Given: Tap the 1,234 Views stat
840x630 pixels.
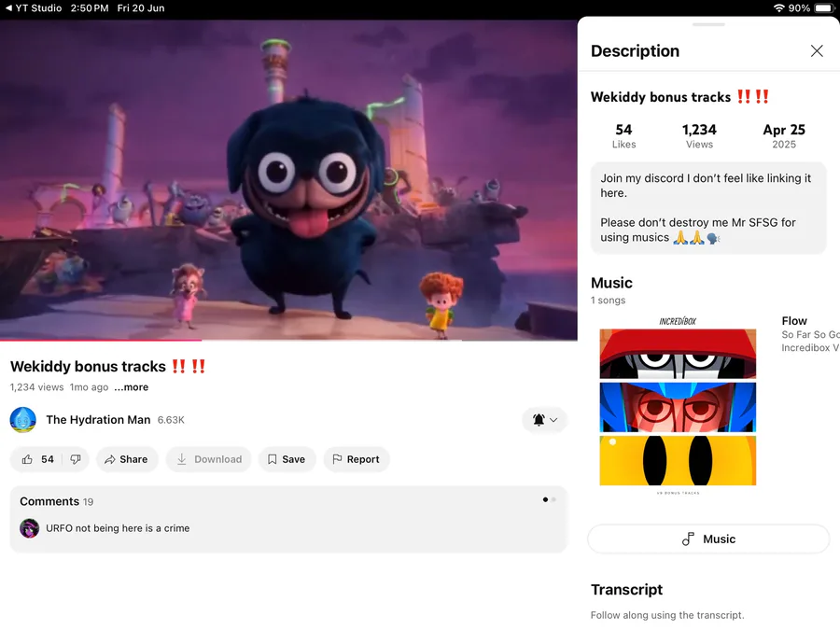Looking at the screenshot, I should pyautogui.click(x=699, y=136).
